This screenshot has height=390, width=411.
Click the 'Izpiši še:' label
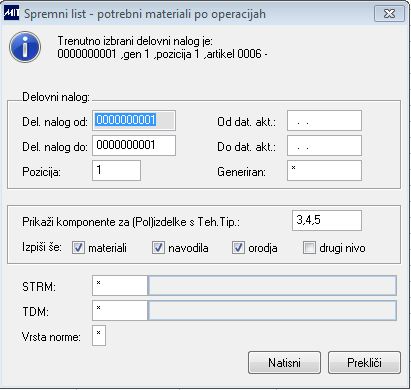click(42, 247)
